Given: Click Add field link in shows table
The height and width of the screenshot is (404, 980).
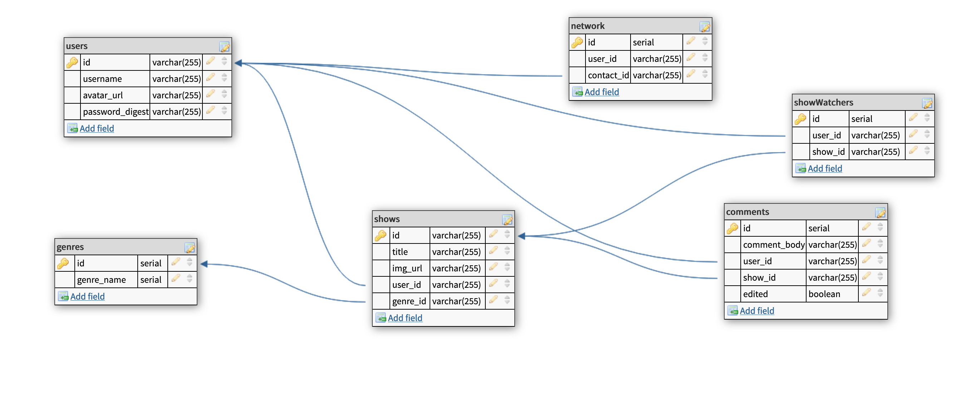Looking at the screenshot, I should point(405,318).
